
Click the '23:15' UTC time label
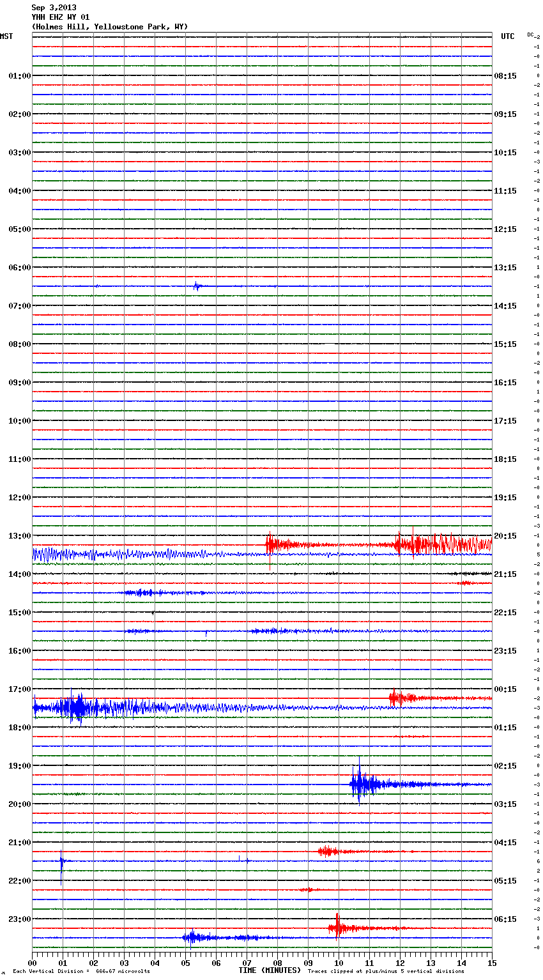pos(505,651)
